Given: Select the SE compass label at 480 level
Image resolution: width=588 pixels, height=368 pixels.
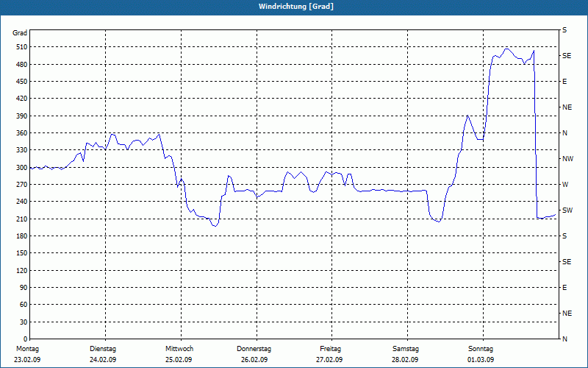Looking at the screenshot, I should [567, 56].
